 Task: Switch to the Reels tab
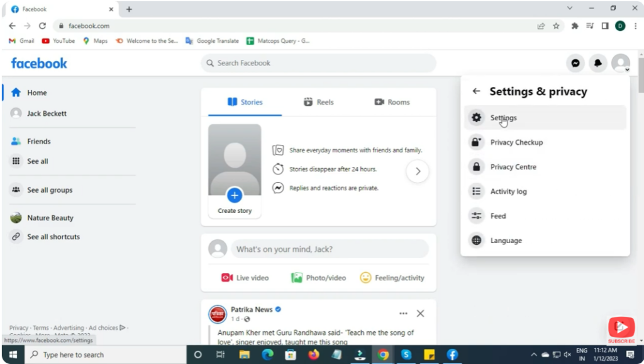click(x=318, y=101)
